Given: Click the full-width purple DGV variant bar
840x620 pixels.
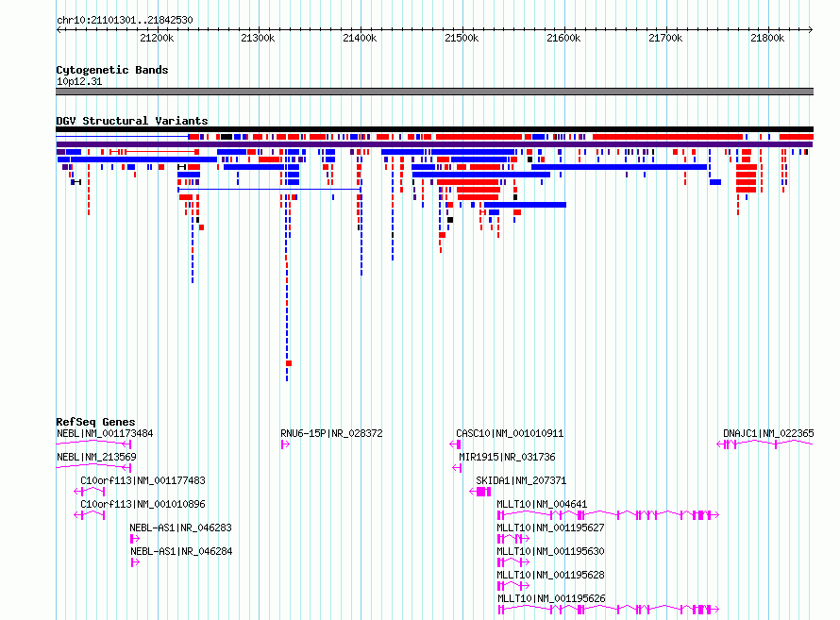Looking at the screenshot, I should click(434, 144).
